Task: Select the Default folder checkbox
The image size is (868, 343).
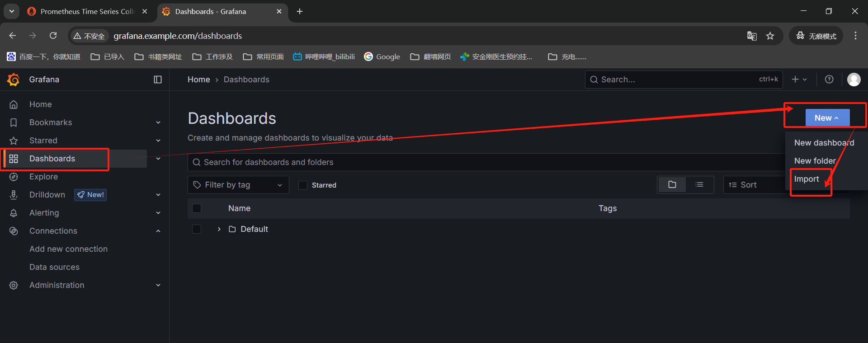Action: [x=197, y=229]
